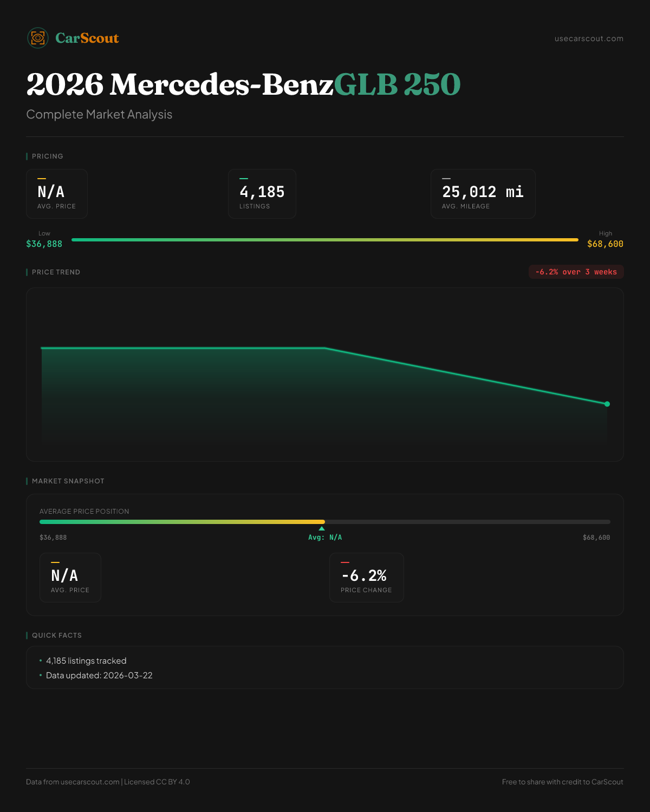Click the N/A Avg. Price card in Pricing

point(57,194)
